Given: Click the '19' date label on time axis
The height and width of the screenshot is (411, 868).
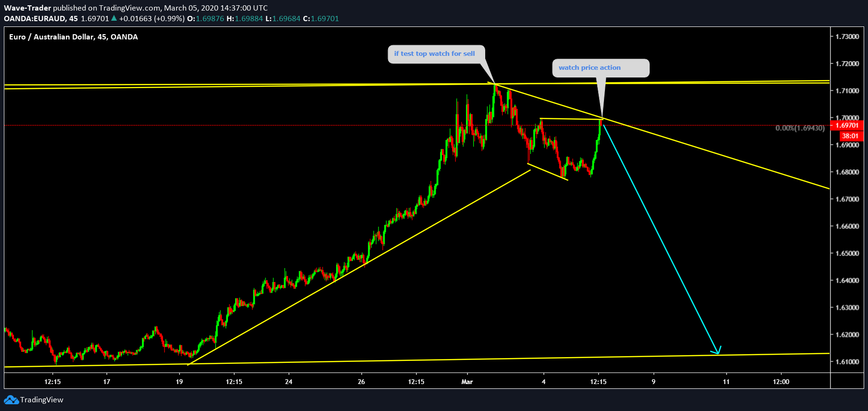Looking at the screenshot, I should click(x=179, y=382).
